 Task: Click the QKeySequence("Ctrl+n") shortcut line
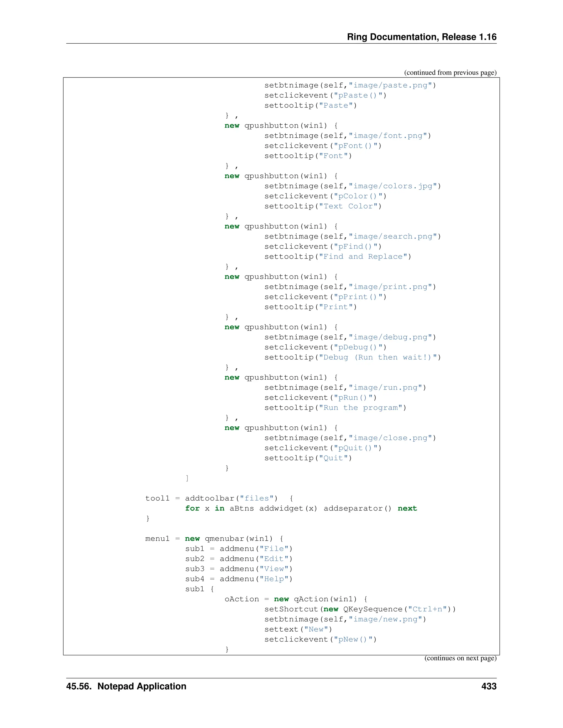pos(360,609)
